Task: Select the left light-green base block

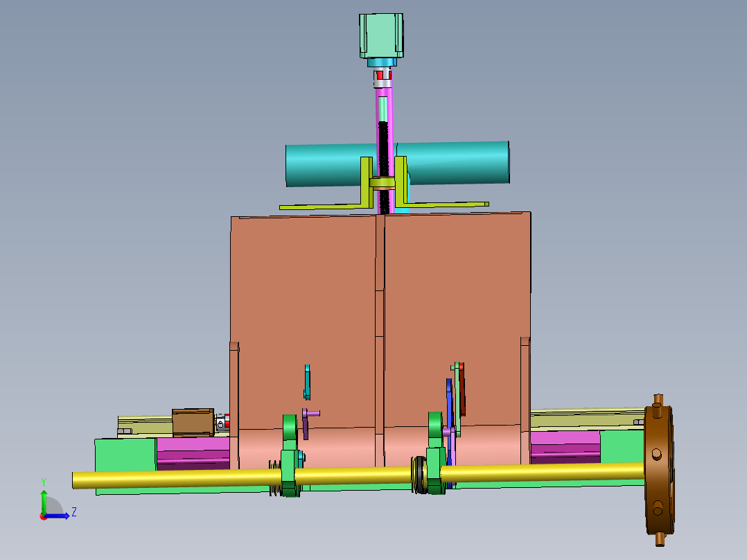Action: point(125,455)
